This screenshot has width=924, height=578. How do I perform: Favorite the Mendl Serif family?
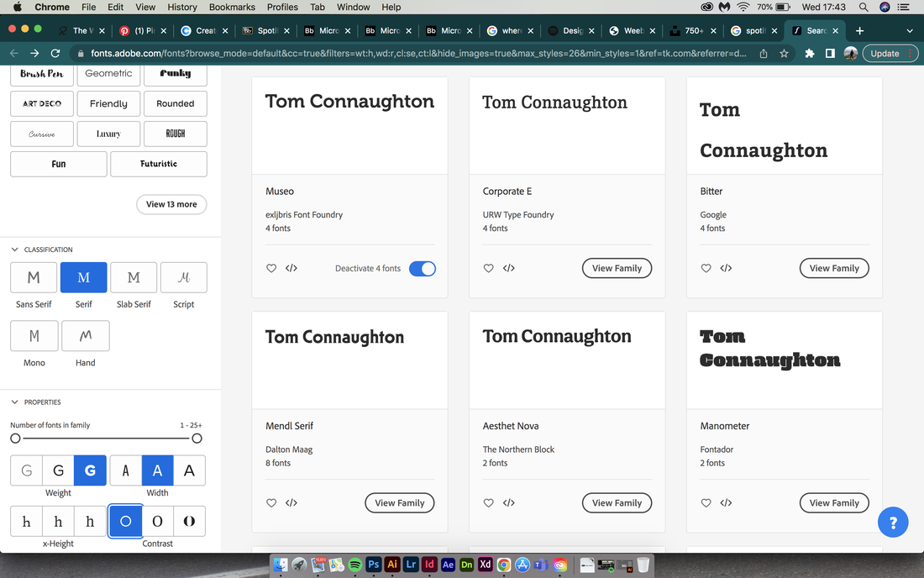pyautogui.click(x=271, y=502)
